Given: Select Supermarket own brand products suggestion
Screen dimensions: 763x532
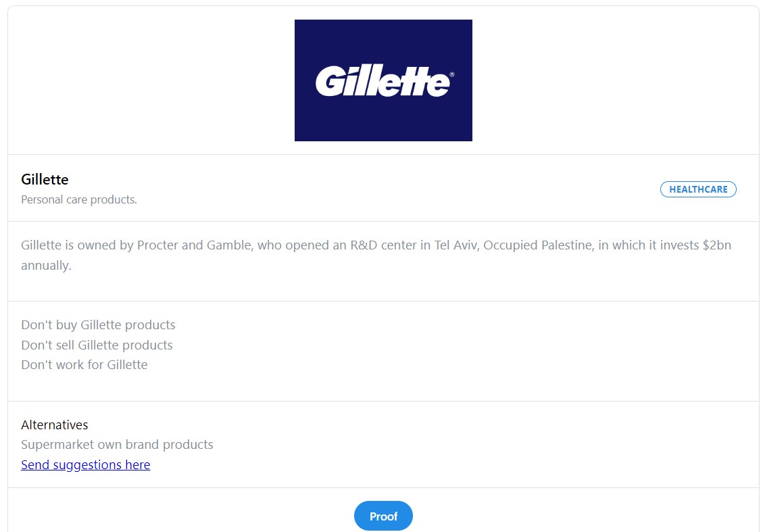Looking at the screenshot, I should coord(117,444).
